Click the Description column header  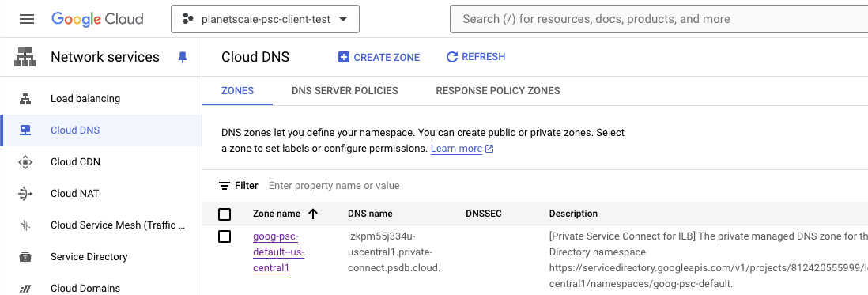click(573, 214)
